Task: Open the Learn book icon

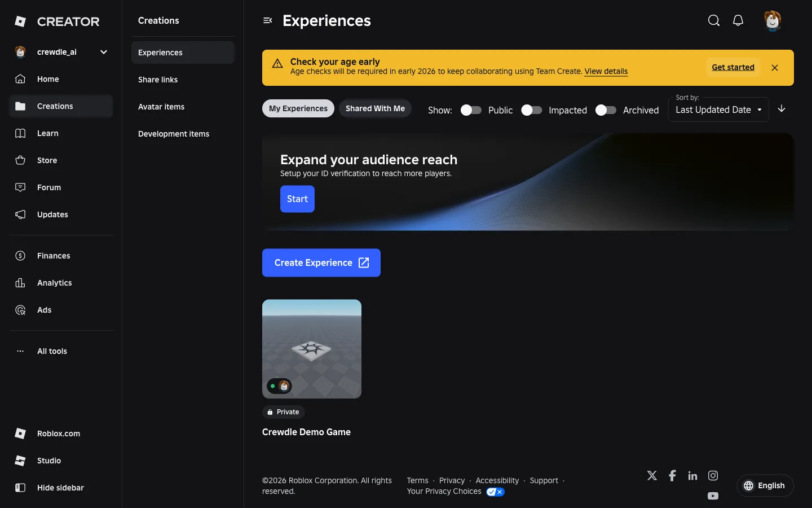Action: [20, 133]
